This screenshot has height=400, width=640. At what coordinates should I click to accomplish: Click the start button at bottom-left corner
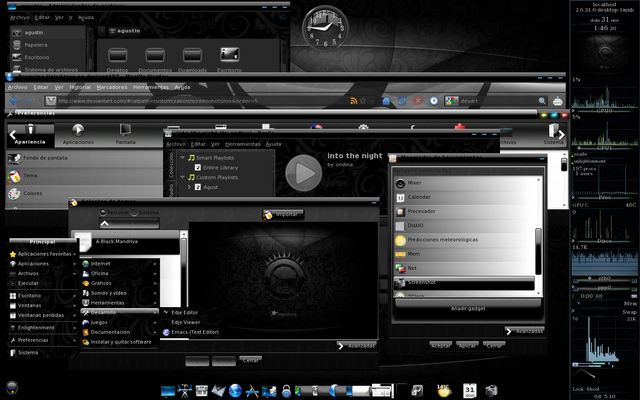point(12,387)
